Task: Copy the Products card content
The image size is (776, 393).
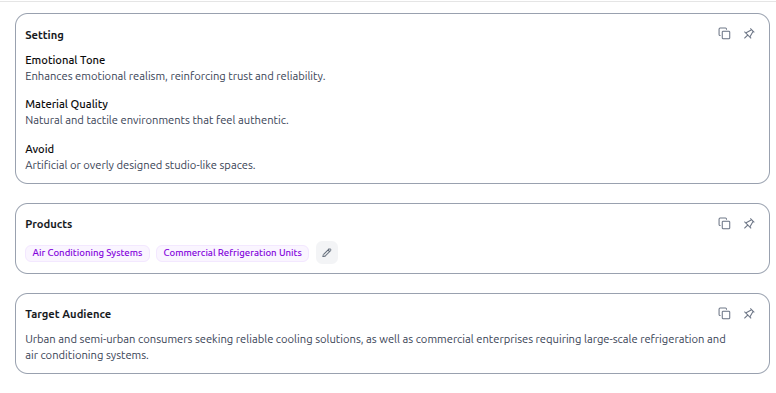Action: pyautogui.click(x=724, y=224)
